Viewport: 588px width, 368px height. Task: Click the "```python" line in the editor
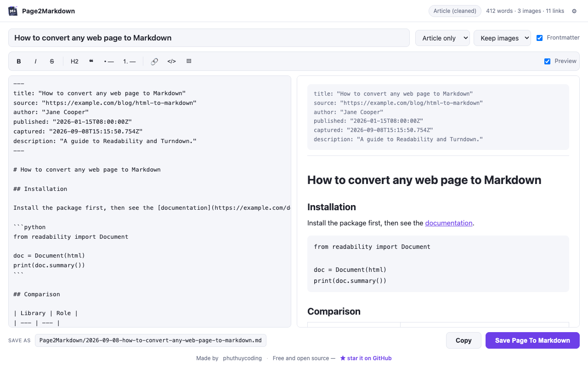[29, 227]
